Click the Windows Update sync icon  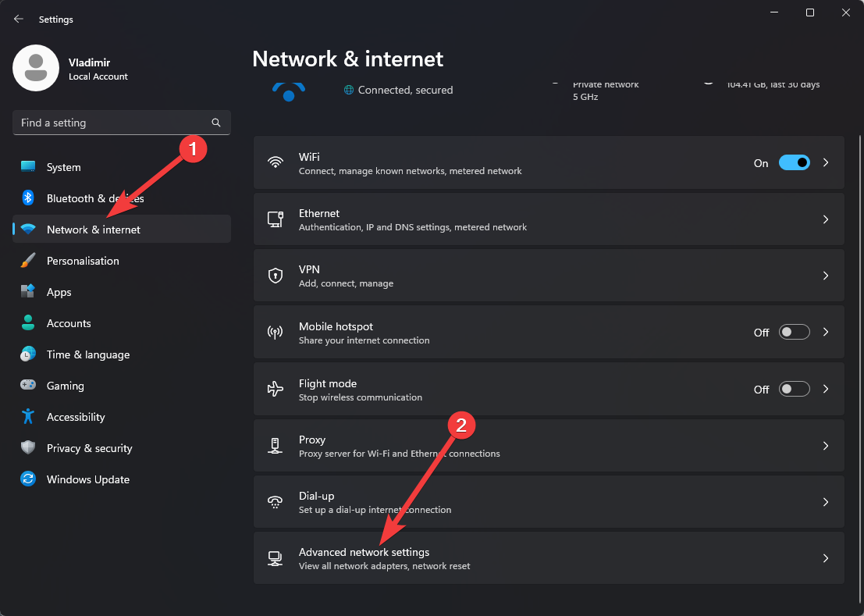coord(28,479)
